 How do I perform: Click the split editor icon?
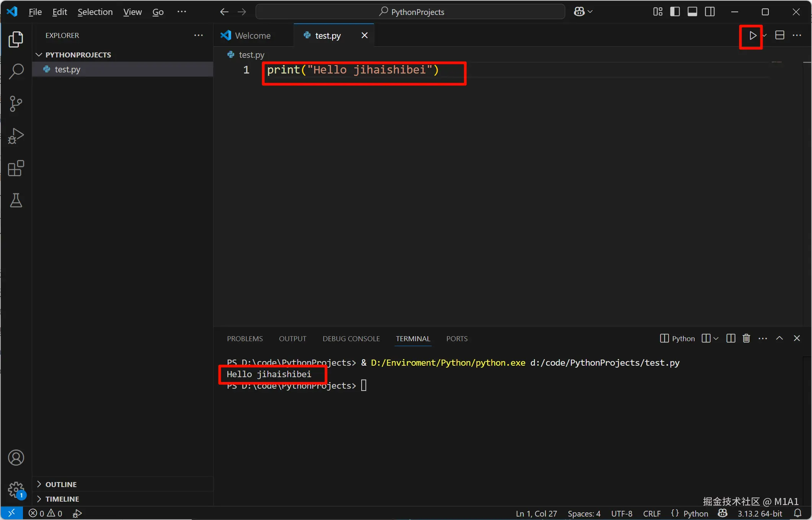coord(779,36)
